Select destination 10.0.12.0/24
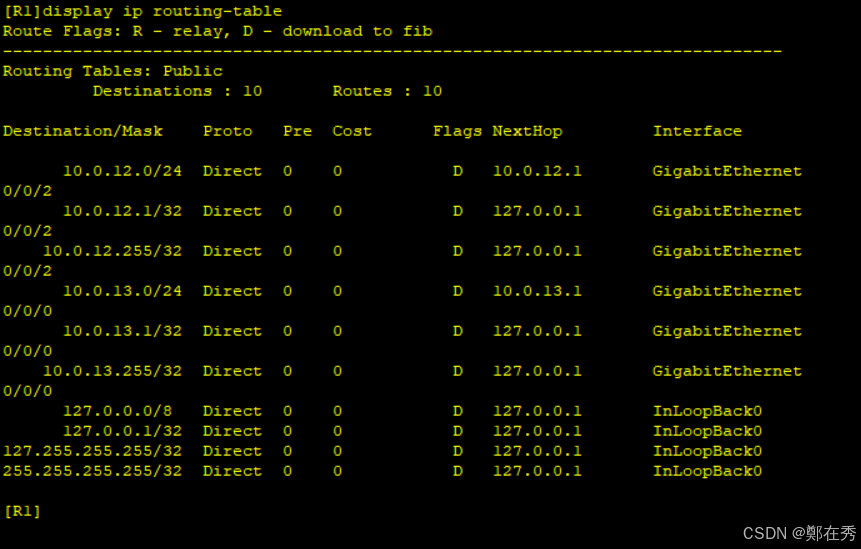The image size is (861, 549). coord(122,171)
